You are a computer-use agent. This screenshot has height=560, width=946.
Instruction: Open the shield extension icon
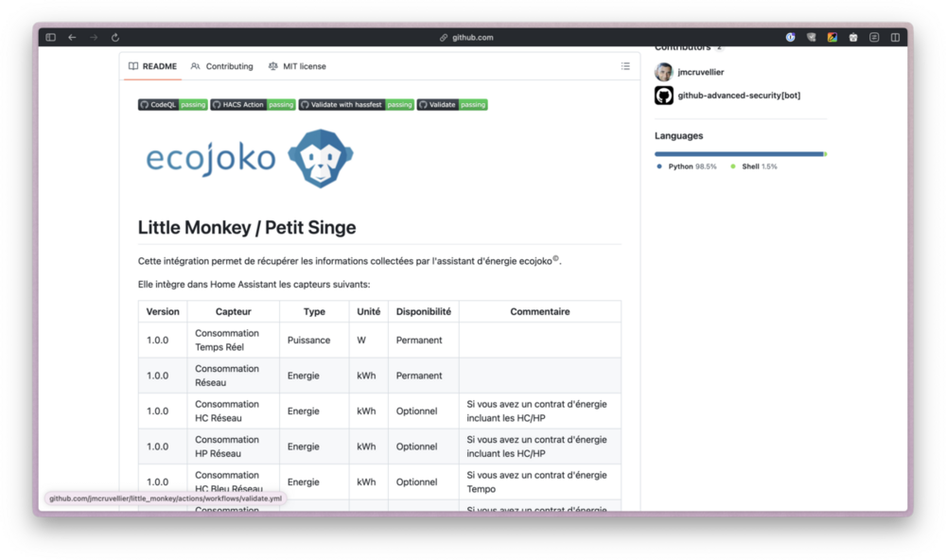(812, 38)
